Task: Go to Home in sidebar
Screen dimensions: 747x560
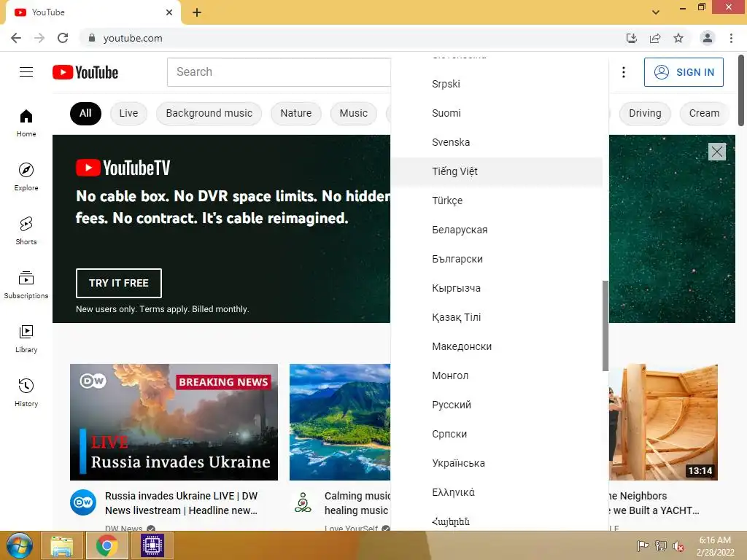Action: pyautogui.click(x=26, y=122)
